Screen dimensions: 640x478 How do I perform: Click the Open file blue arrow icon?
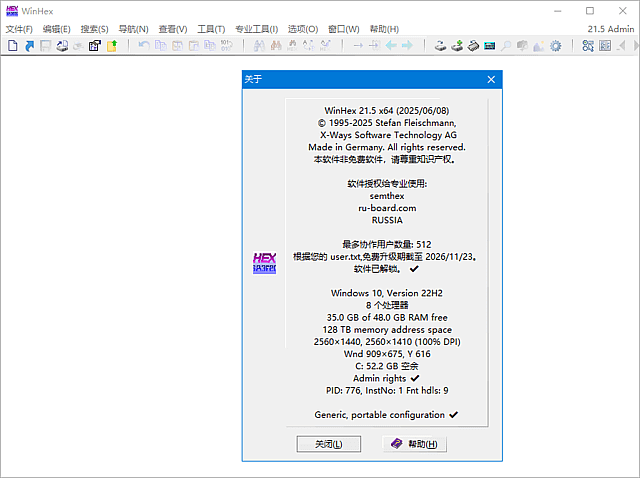point(29,45)
